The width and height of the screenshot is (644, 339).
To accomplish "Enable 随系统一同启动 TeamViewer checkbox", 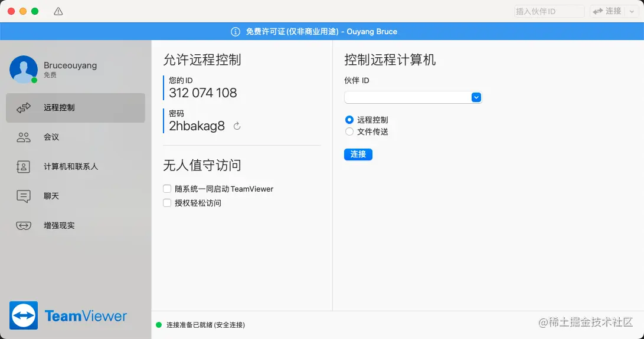I will [x=166, y=189].
